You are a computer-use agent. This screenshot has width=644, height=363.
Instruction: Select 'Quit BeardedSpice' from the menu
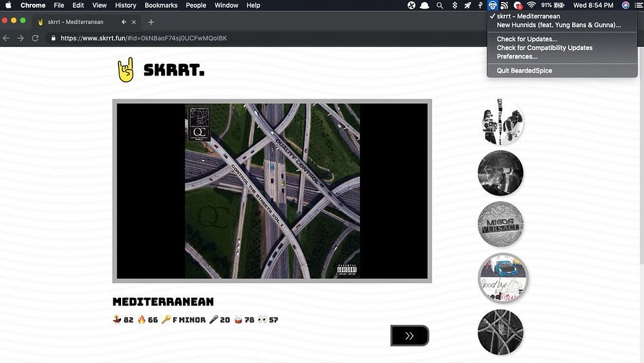coord(524,70)
